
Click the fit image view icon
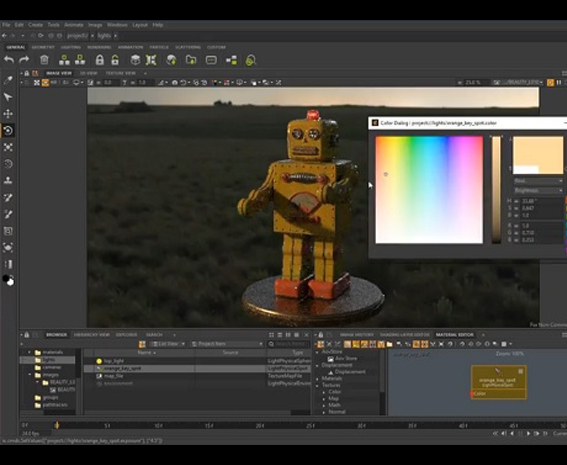37,83
